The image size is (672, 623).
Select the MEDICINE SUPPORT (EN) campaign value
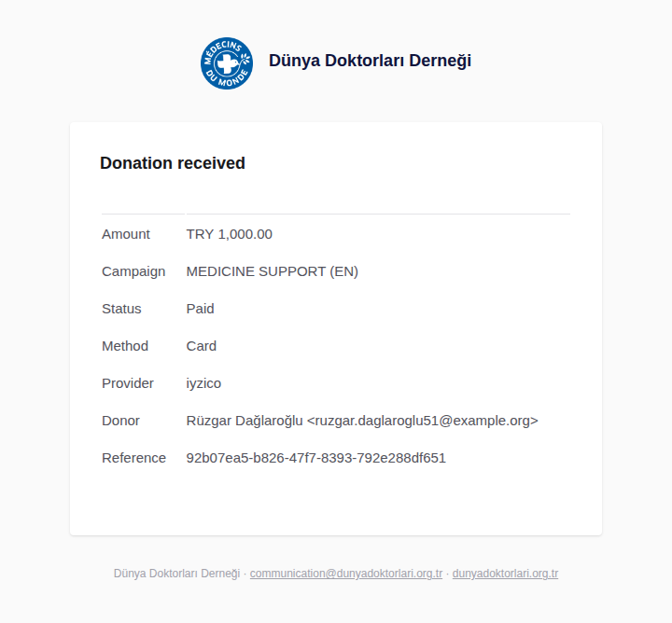273,271
